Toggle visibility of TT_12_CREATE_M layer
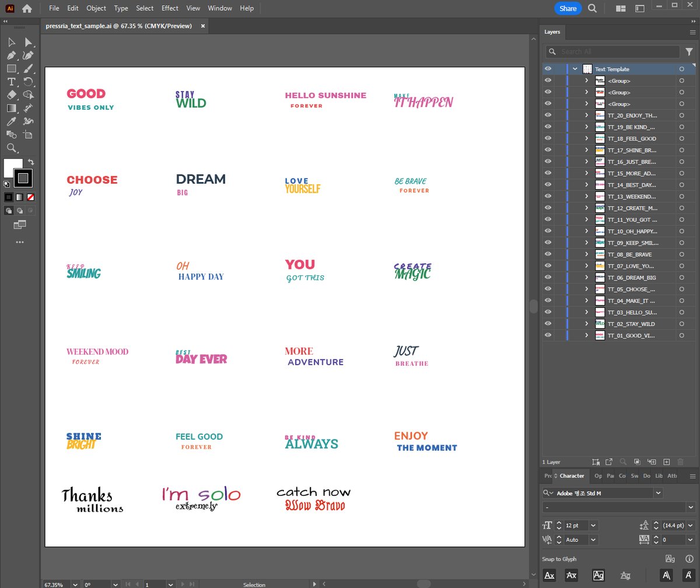This screenshot has height=588, width=700. (548, 208)
